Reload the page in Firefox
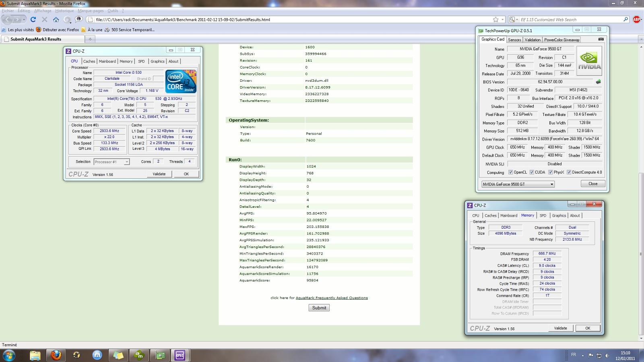644x362 pixels. [33, 19]
